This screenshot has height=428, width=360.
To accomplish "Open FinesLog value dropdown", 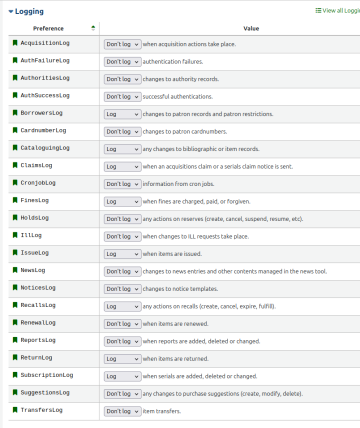I will 122,202.
